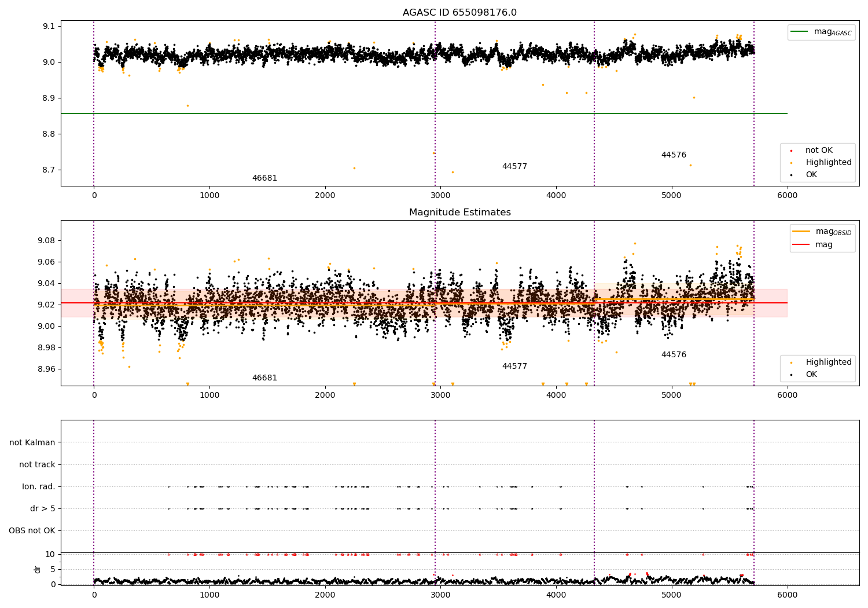Click the orange mag OBSID legend entry
Viewport: 868px width, 608px height.
coord(822,232)
